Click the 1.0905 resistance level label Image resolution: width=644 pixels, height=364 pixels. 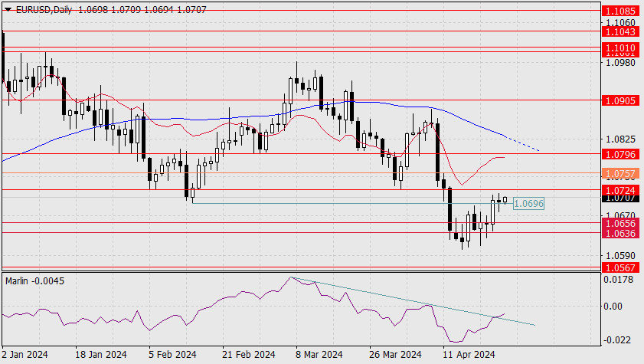(620, 100)
